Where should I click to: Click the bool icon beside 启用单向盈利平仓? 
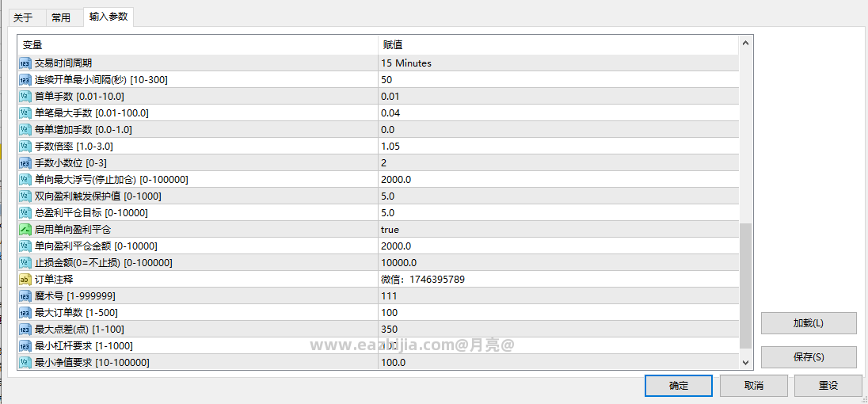[25, 229]
